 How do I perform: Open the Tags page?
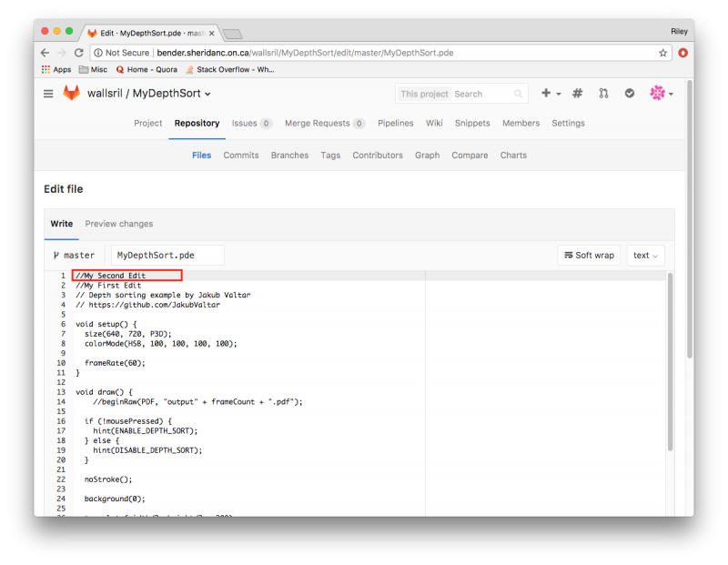[330, 155]
